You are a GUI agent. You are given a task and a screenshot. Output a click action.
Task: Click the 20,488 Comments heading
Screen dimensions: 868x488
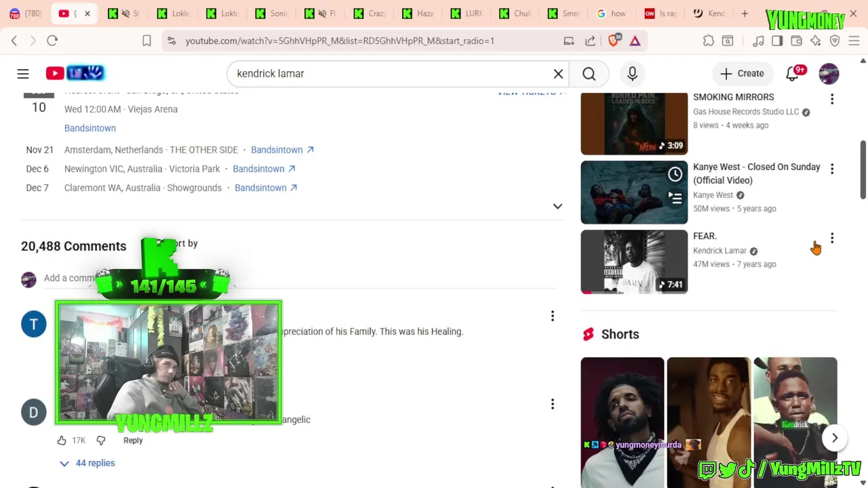[x=73, y=246]
